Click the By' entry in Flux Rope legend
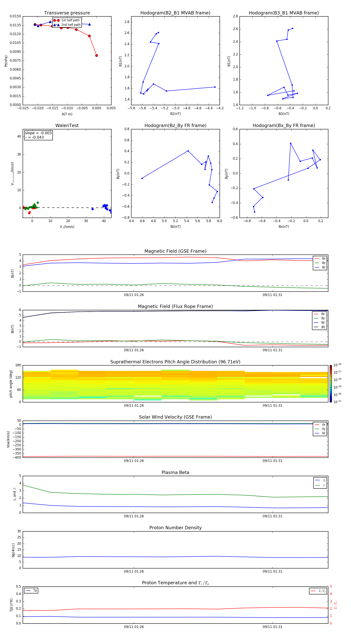 coord(320,318)
